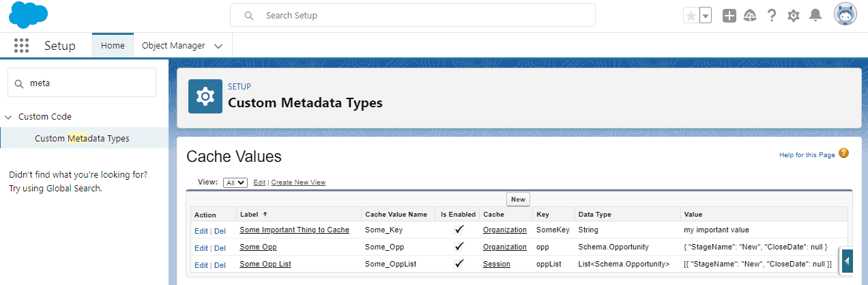Sort by Is Enabled column header
The height and width of the screenshot is (285, 868).
point(458,214)
